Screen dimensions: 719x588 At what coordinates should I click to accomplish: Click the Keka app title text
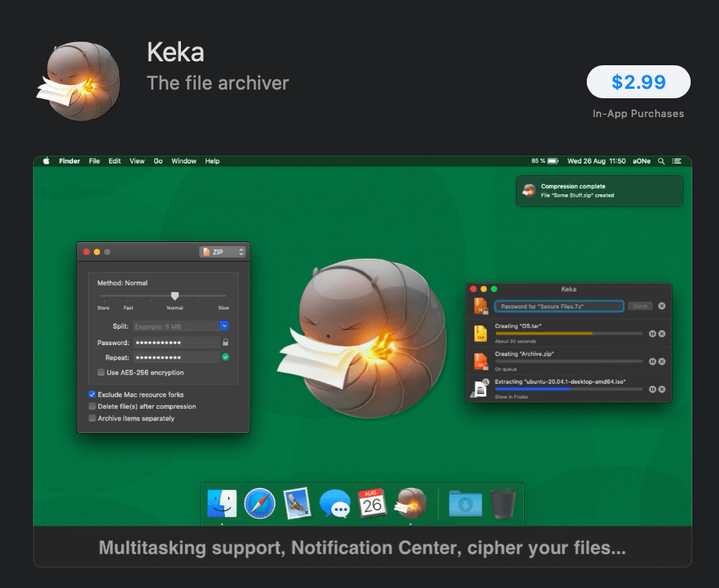coord(175,52)
